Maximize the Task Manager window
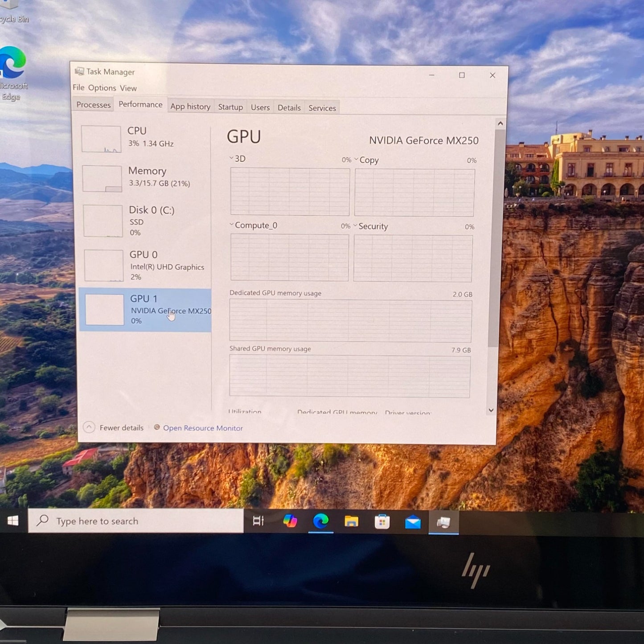644x644 pixels. (462, 75)
